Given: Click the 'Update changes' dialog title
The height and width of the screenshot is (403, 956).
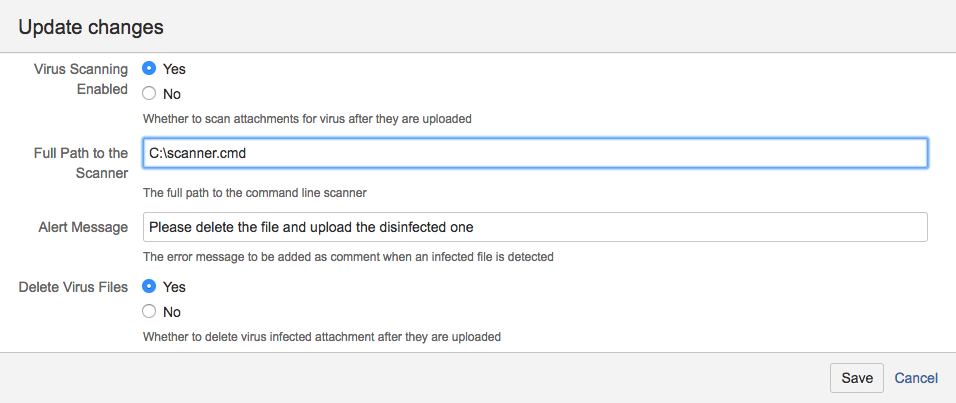Looking at the screenshot, I should coord(91,26).
